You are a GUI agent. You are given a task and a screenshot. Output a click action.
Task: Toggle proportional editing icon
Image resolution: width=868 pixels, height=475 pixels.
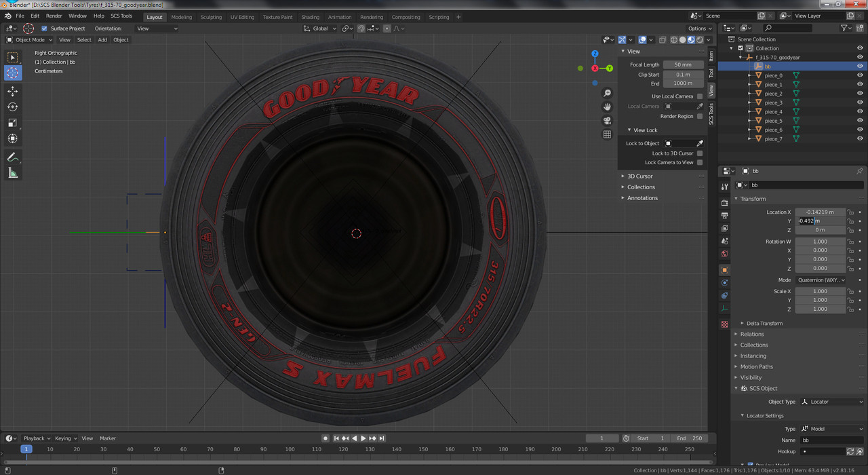click(x=387, y=28)
